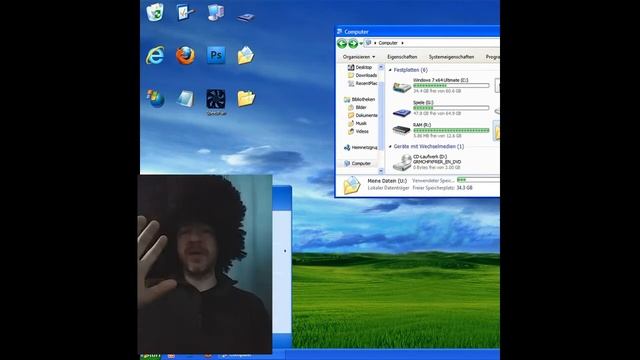
Task: Click the computer icon in the address bar
Action: coord(369,42)
